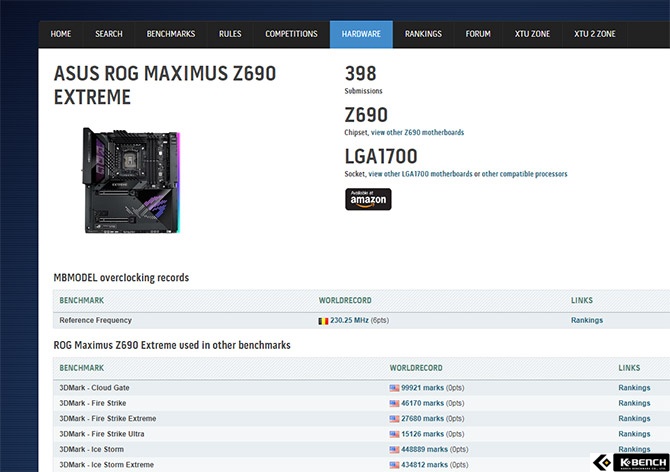670x472 pixels.
Task: Click the 3DMark - Fire Strike Extreme cell
Action: tap(108, 419)
